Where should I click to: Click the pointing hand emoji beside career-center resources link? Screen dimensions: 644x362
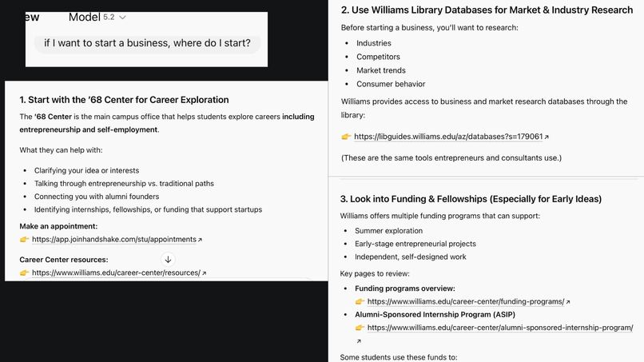click(x=24, y=272)
